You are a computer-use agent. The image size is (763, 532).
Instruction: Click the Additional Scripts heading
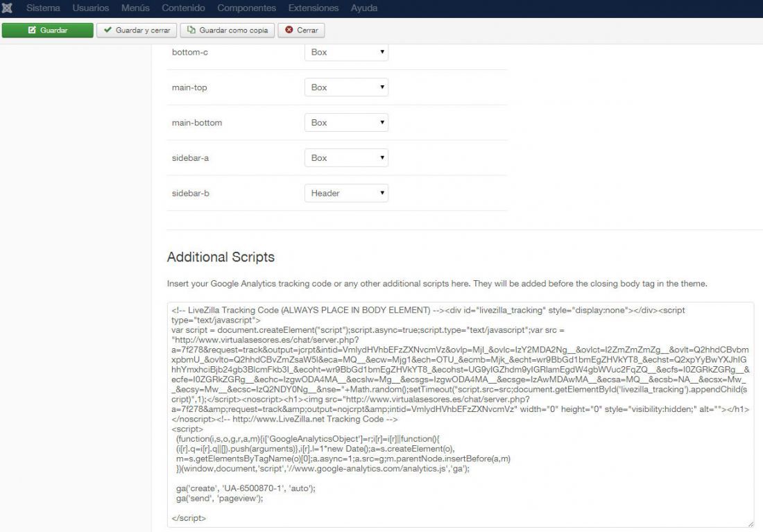(x=221, y=257)
